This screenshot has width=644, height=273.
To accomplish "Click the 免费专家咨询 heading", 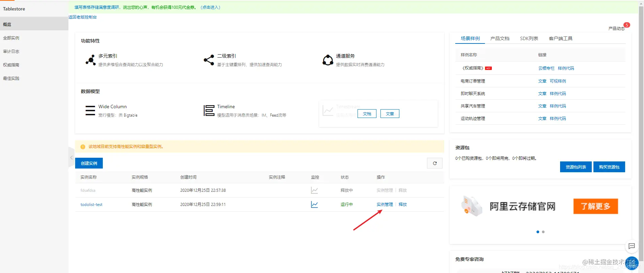I will click(469, 259).
